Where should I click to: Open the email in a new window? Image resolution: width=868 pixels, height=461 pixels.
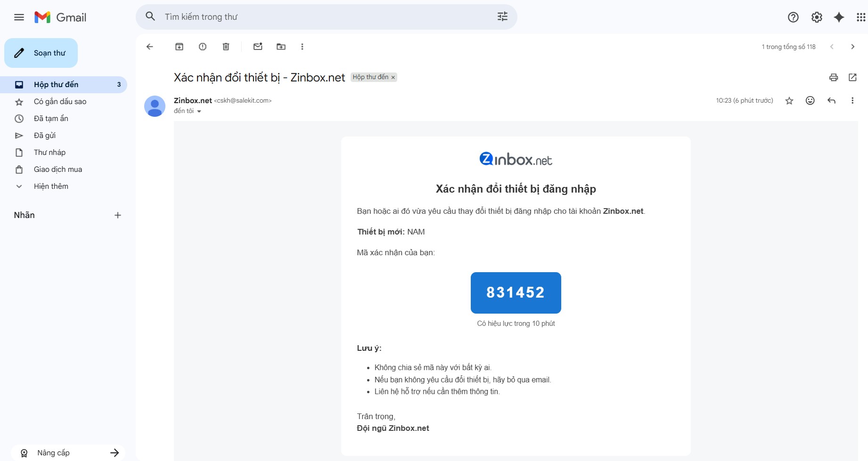click(852, 77)
